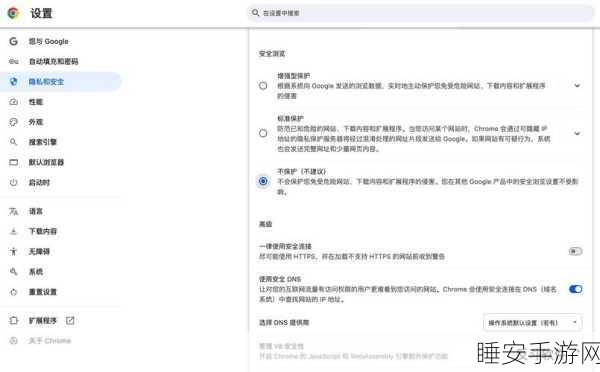Expand the 增强型保护 details chevron
This screenshot has width=600, height=372.
(577, 86)
